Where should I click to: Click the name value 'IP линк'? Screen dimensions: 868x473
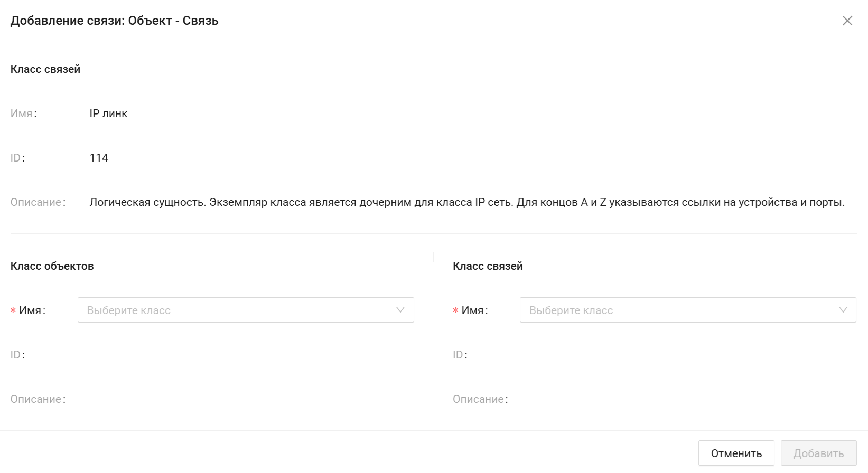[x=108, y=113]
